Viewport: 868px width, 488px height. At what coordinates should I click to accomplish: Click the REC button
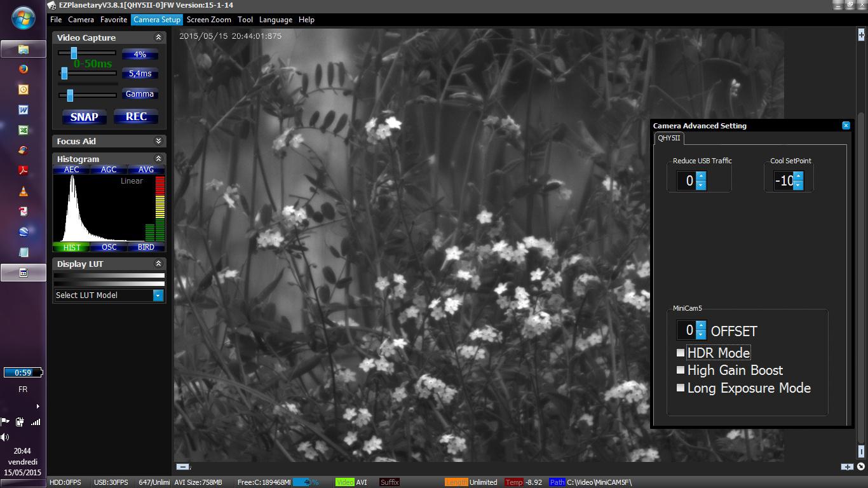point(136,117)
